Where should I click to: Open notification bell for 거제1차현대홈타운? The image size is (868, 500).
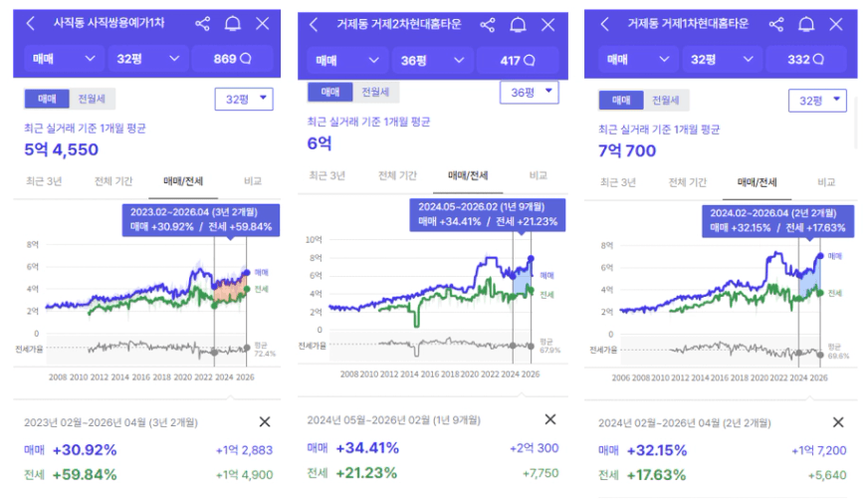pos(804,23)
